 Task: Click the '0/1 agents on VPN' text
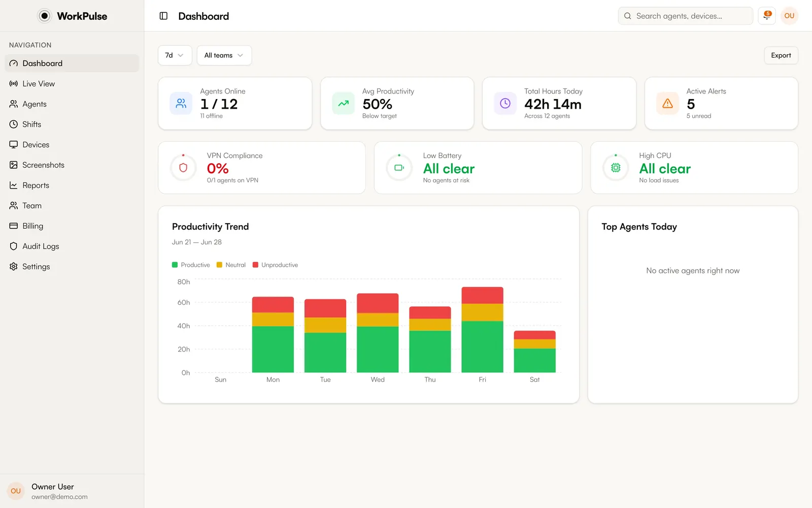232,180
